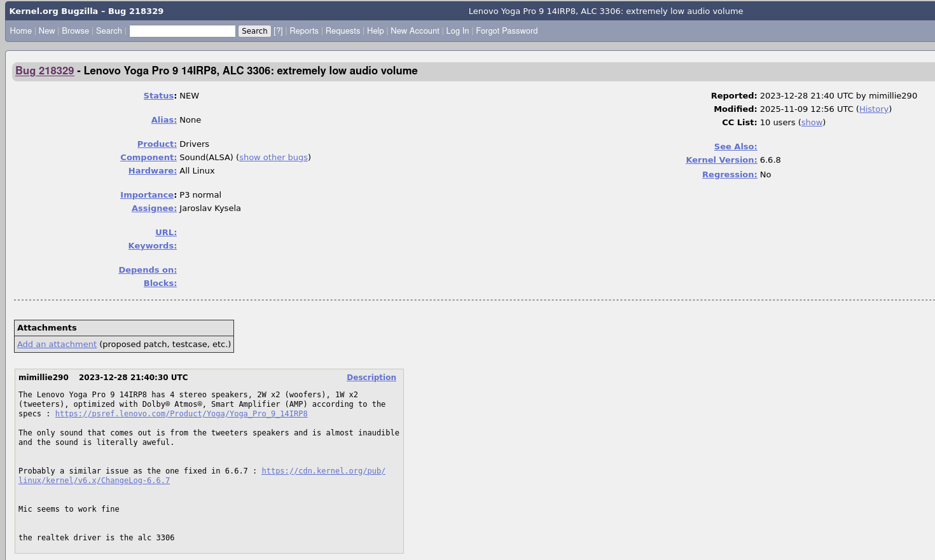Viewport: 935px width, 560px height.
Task: Click the [?] search help link
Action: coord(278,31)
